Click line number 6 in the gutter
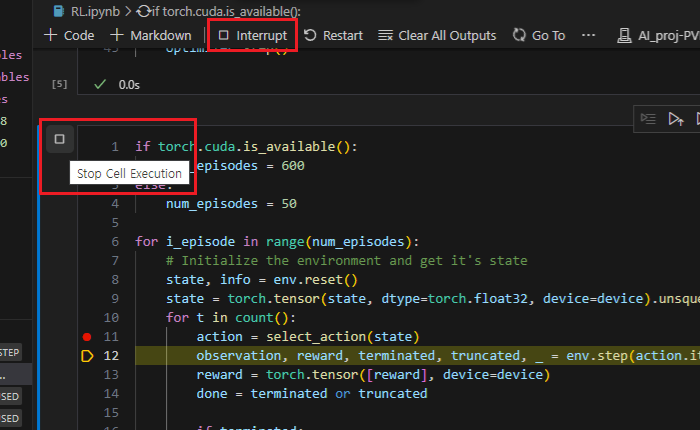 tap(115, 242)
